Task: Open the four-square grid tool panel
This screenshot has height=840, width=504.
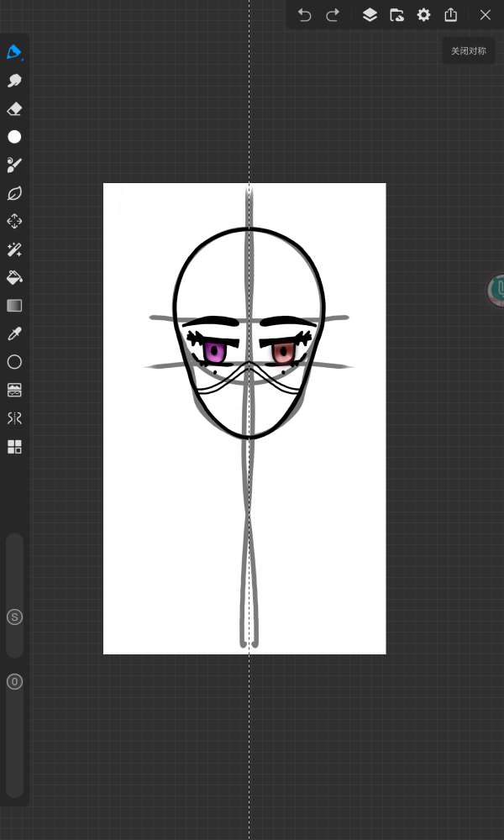Action: point(14,447)
